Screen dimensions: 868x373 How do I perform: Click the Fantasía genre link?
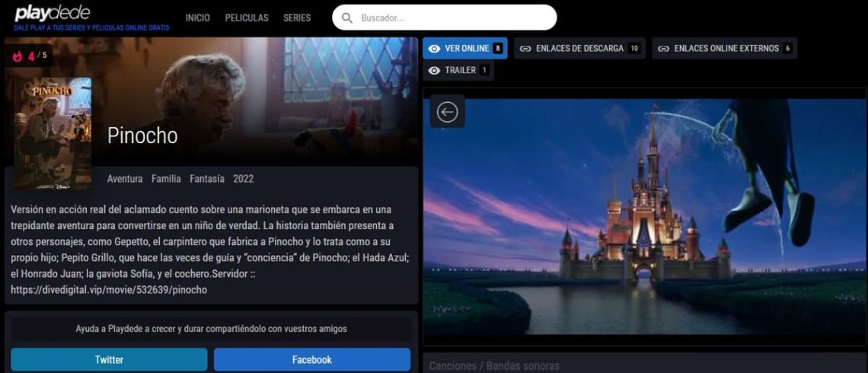207,179
